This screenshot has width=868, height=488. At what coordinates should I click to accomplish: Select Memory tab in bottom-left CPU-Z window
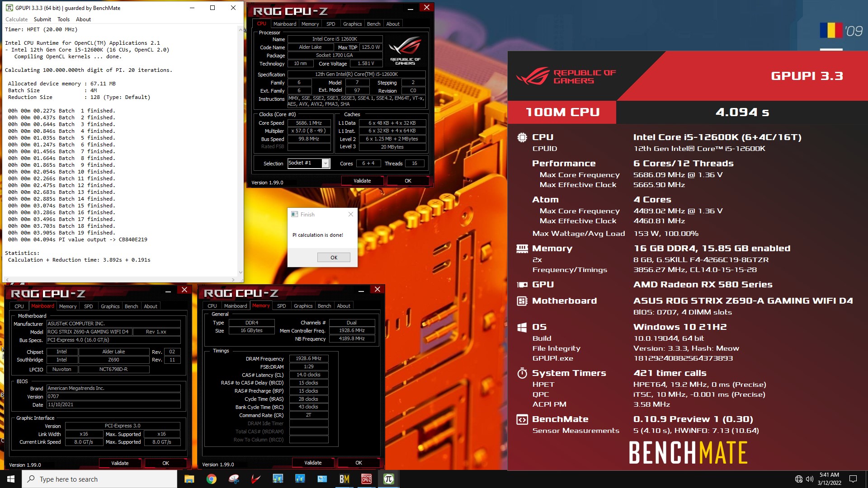click(68, 306)
